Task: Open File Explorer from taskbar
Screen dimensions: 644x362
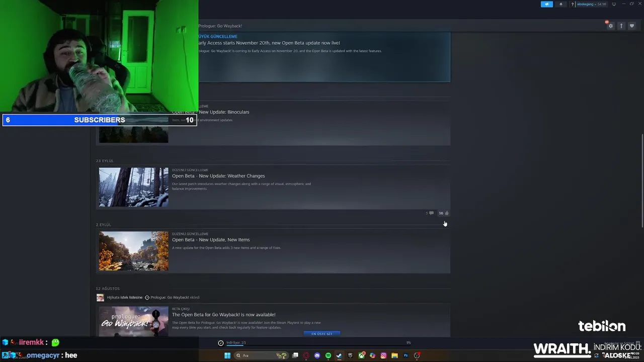Action: pyautogui.click(x=394, y=355)
